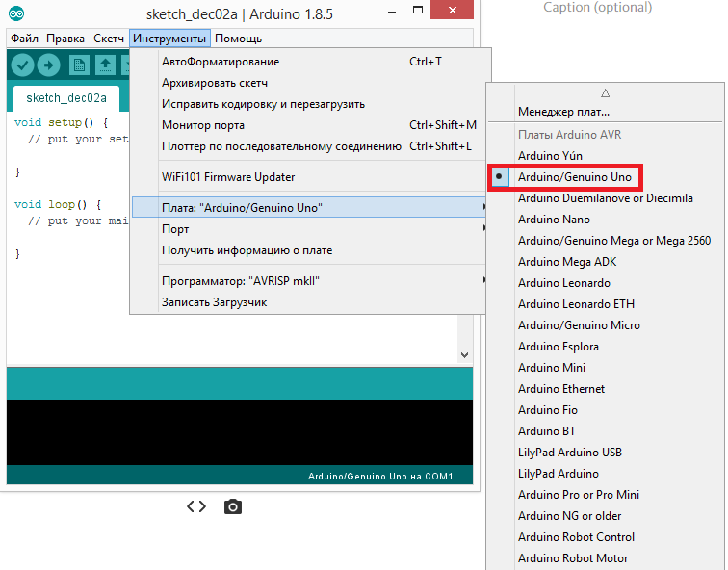The image size is (728, 570).
Task: Select Архивировать скетч
Action: [x=309, y=83]
